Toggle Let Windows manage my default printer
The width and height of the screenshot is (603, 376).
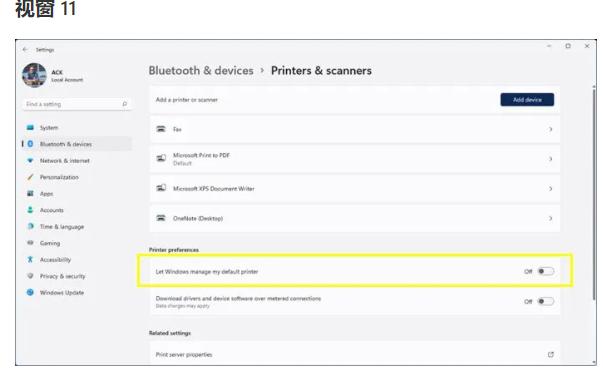pos(546,271)
